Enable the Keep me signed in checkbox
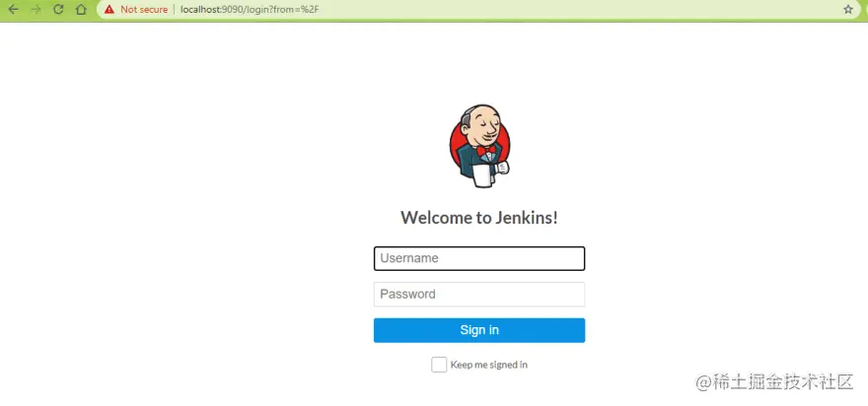The width and height of the screenshot is (868, 406). pos(439,365)
